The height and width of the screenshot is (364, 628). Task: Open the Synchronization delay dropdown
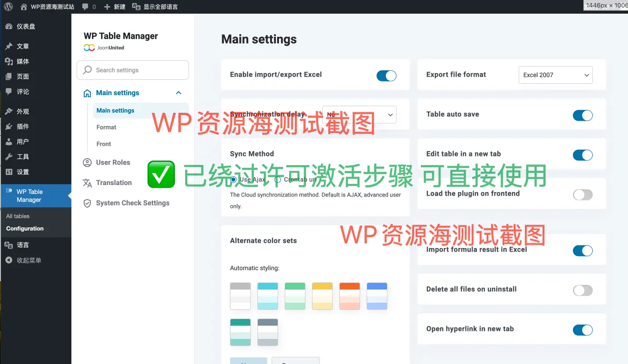pos(359,115)
